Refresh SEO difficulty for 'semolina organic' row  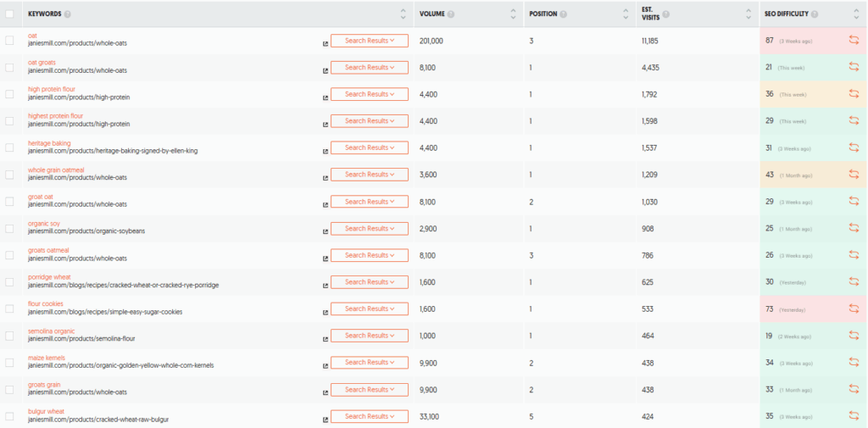854,336
